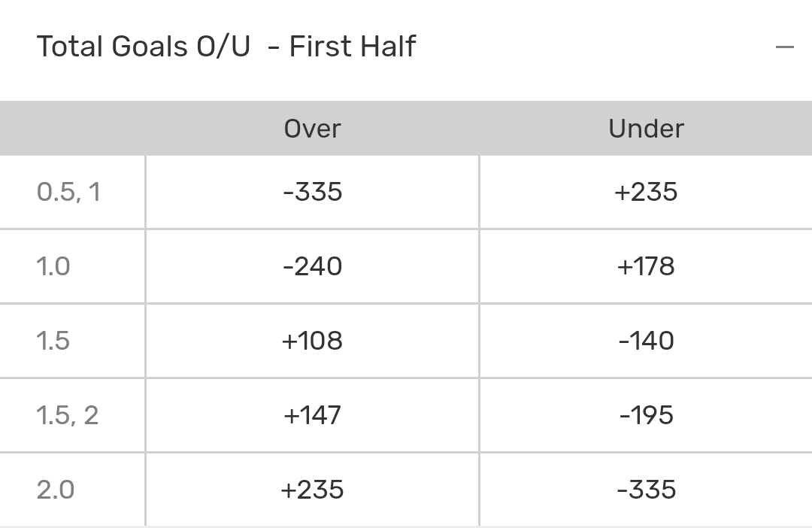Screen dimensions: 812x528
Task: Click the Total Goals O/U First Half title
Action: (x=226, y=47)
